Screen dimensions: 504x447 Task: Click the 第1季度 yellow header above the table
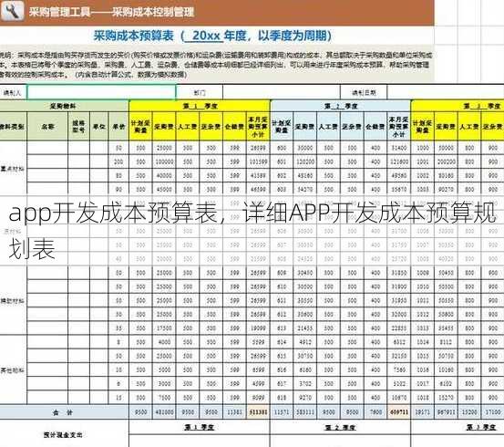(200, 106)
